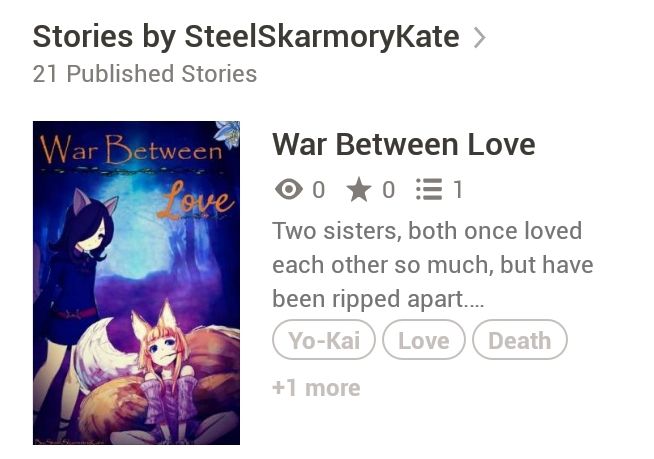Click the orange Love script on the cover

[196, 200]
